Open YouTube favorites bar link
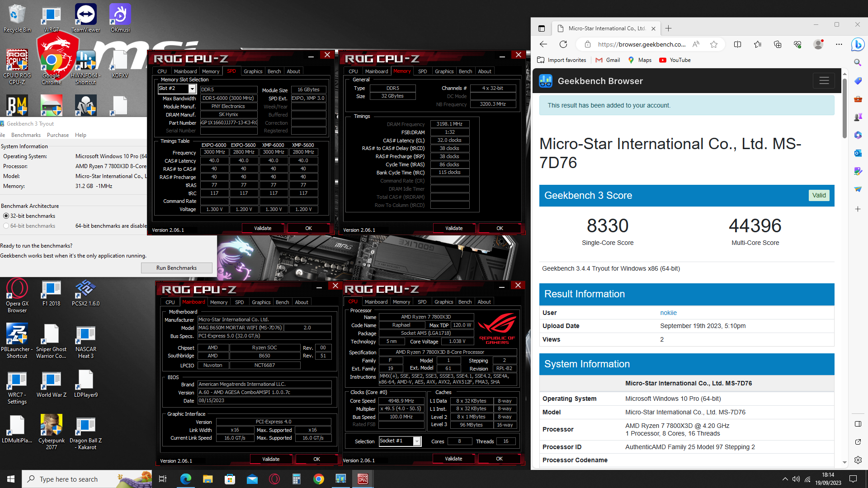Viewport: 868px width, 488px height. [x=675, y=60]
